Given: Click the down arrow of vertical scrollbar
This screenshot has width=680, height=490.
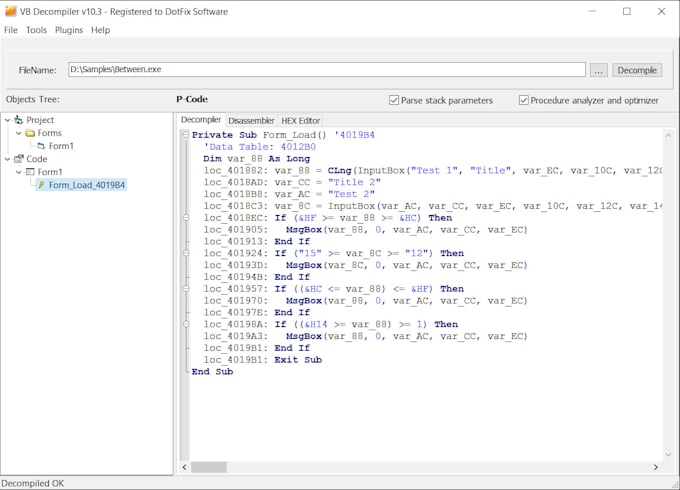Looking at the screenshot, I should point(668,454).
